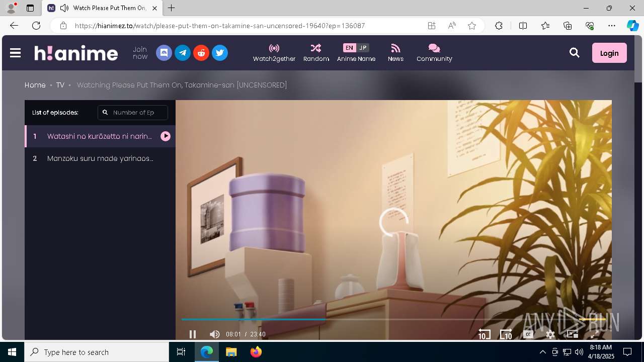Screen dimensions: 644x362
Task: Open the browser apps icon in address bar
Action: pos(432,26)
